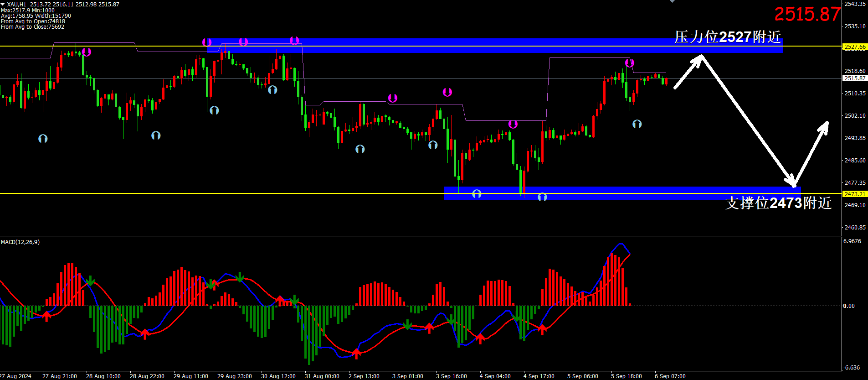The image size is (868, 380).
Task: Click the MACD(12,26,9) indicator label
Action: point(20,242)
